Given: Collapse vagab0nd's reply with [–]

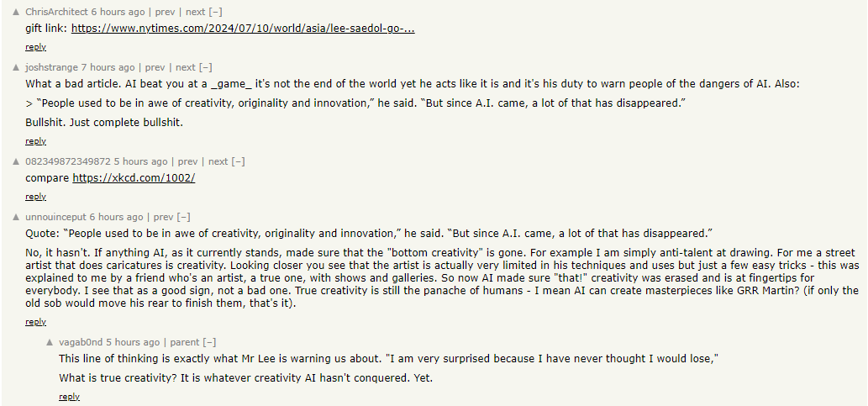Looking at the screenshot, I should coord(209,342).
